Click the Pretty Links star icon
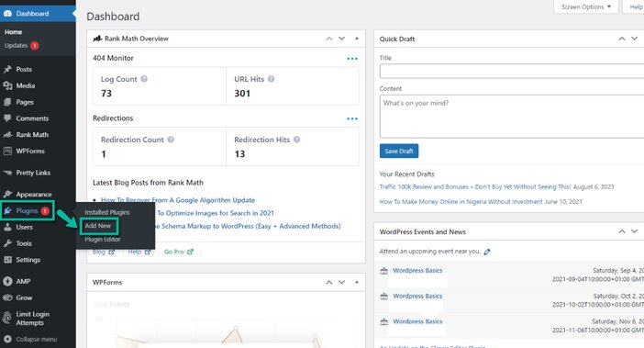Viewport: 644px width, 348px height. 7,173
